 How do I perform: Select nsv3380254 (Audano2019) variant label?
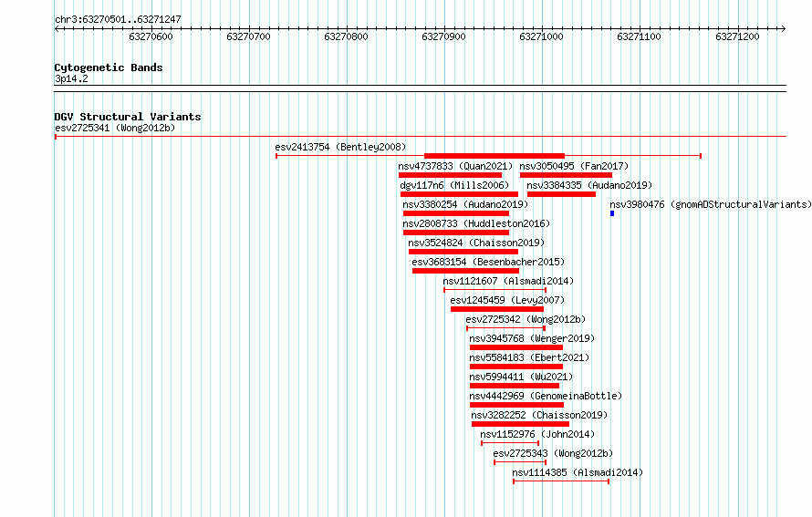pos(465,204)
